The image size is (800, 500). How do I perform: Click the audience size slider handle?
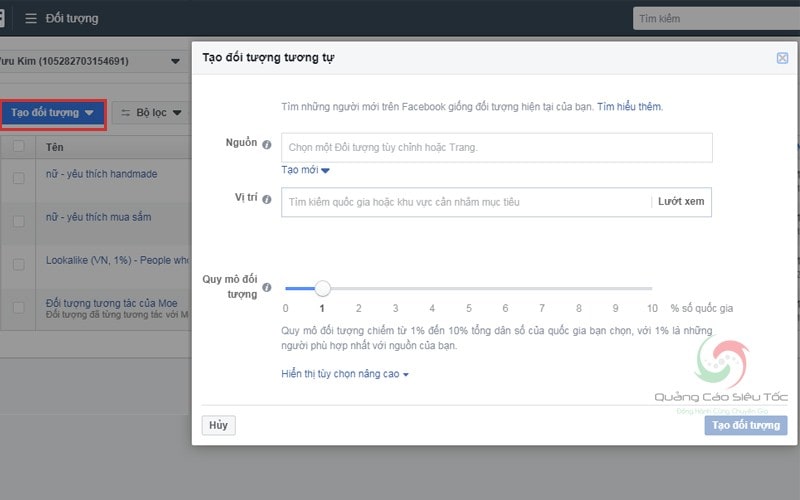(322, 288)
